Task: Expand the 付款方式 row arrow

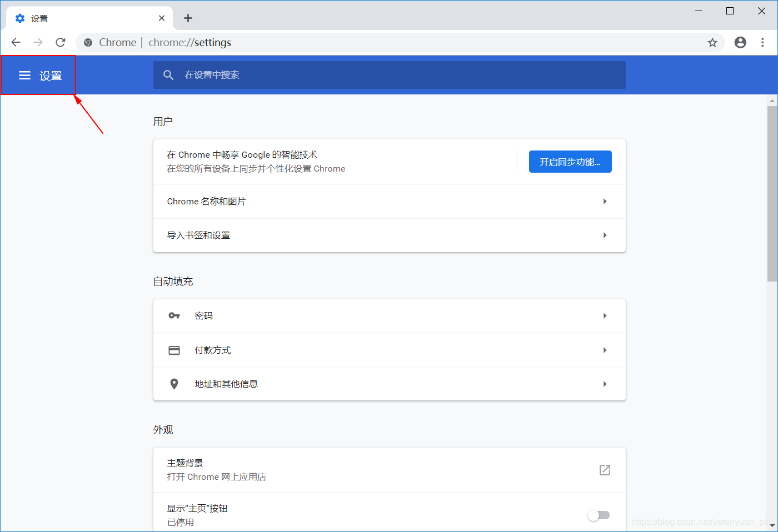Action: 605,350
